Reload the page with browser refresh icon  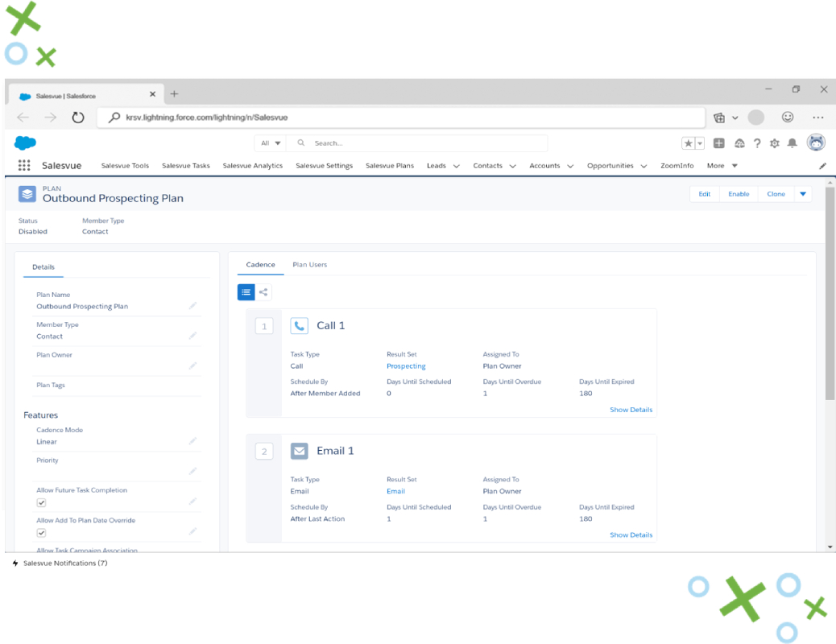pos(78,118)
